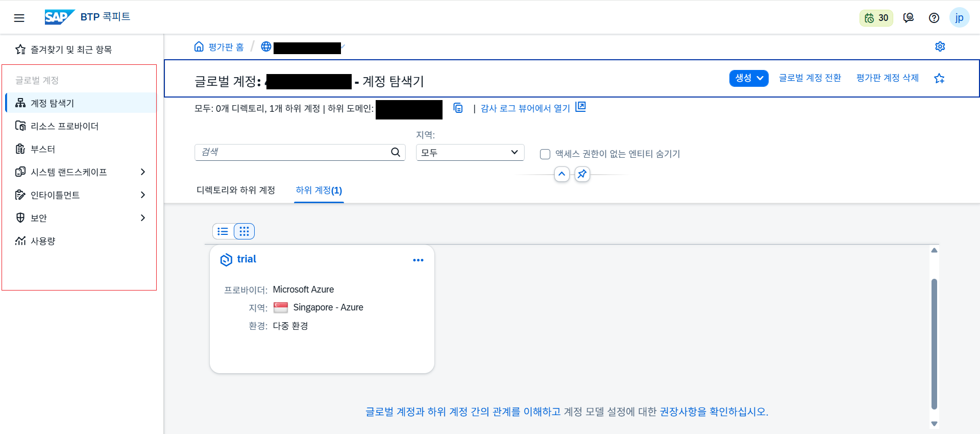Switch to 디렉토리와 하위 계정 tab
This screenshot has width=980, height=434.
point(236,190)
